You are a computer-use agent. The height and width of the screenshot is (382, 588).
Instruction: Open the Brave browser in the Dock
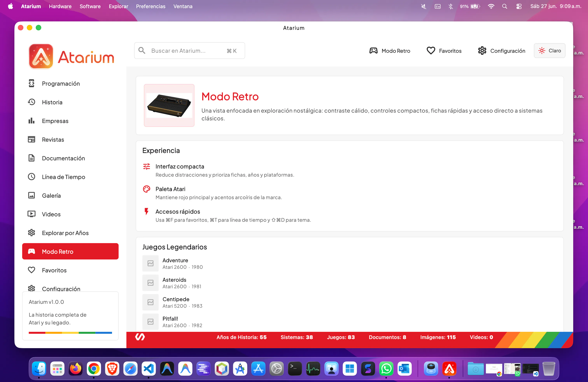tap(112, 369)
